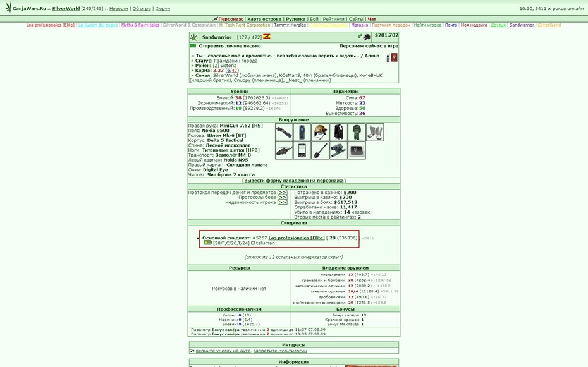Open Протокол передач bookmark link
The image size is (588, 367).
click(x=391, y=25)
